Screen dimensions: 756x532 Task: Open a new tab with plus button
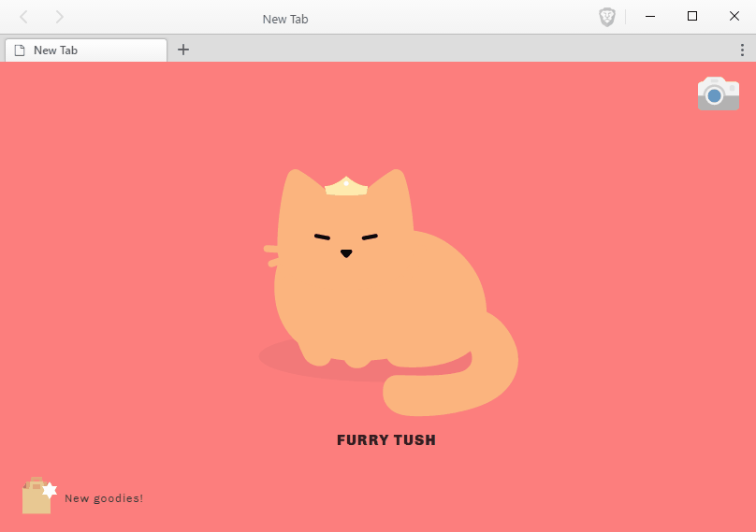[183, 50]
